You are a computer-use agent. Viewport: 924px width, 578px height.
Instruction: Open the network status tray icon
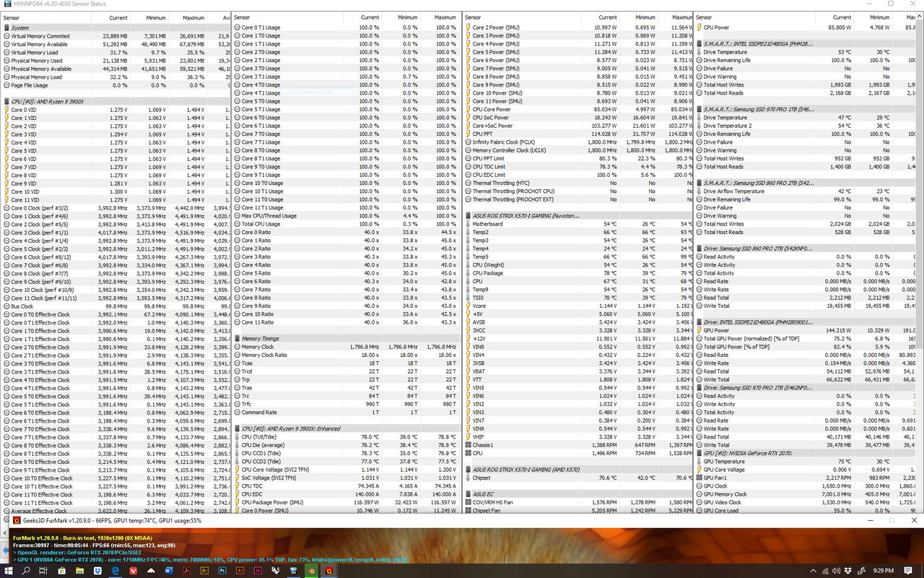click(825, 571)
